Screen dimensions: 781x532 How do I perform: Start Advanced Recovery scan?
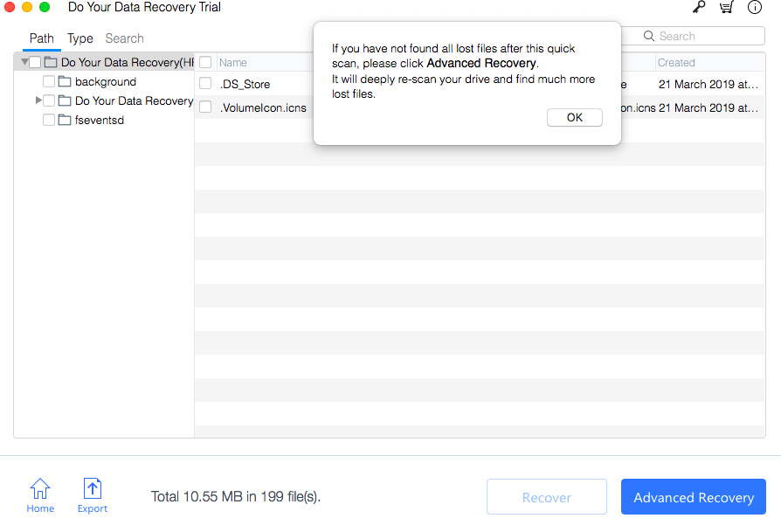(694, 497)
